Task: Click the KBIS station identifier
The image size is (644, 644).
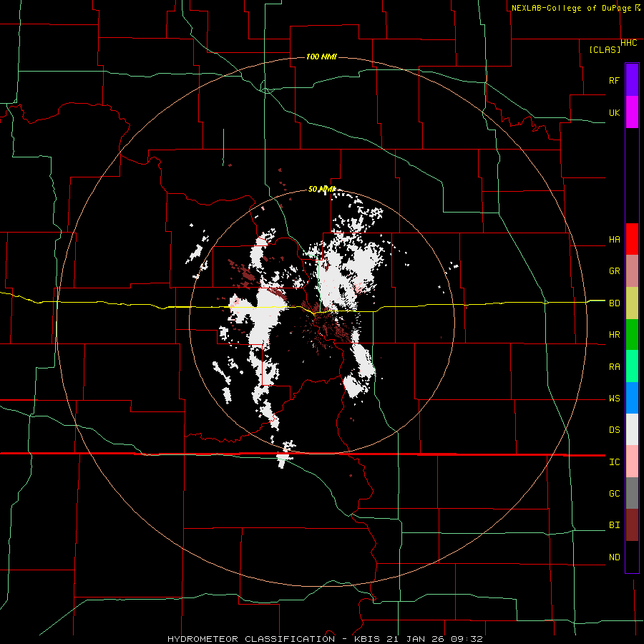Action: (x=367, y=639)
